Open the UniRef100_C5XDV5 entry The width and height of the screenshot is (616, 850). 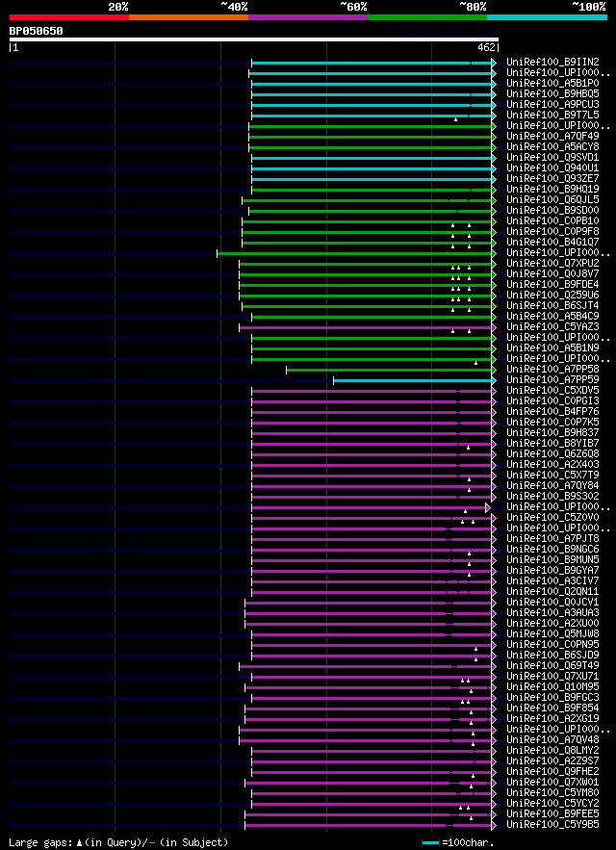552,390
